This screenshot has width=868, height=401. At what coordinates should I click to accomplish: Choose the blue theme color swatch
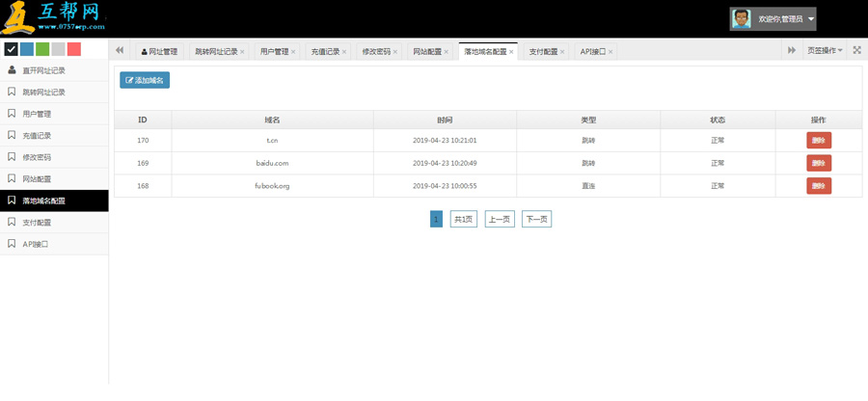coord(27,49)
